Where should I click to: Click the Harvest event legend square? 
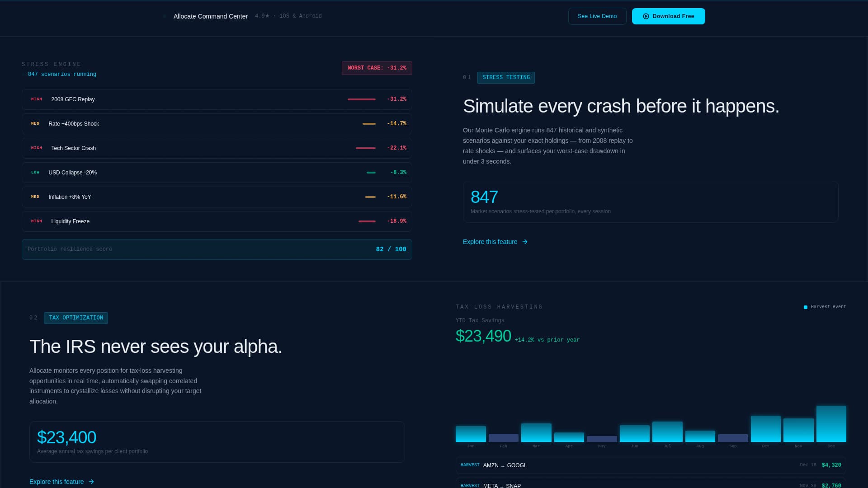tap(806, 307)
